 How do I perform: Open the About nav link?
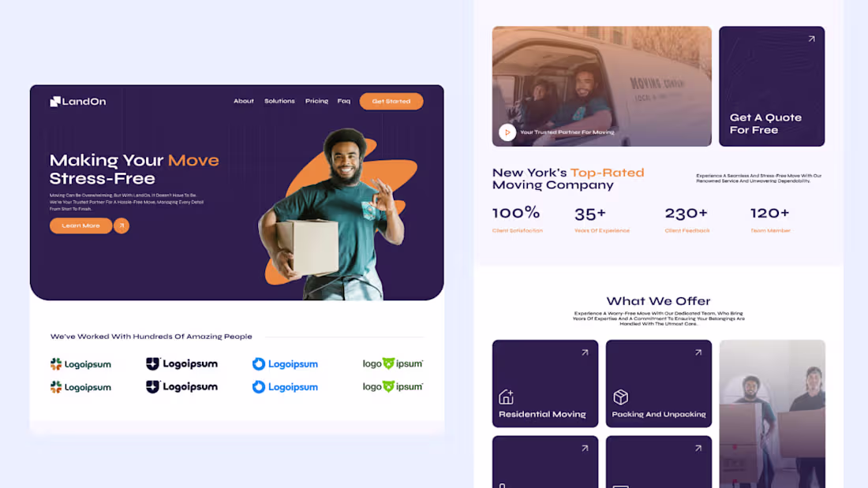click(244, 101)
